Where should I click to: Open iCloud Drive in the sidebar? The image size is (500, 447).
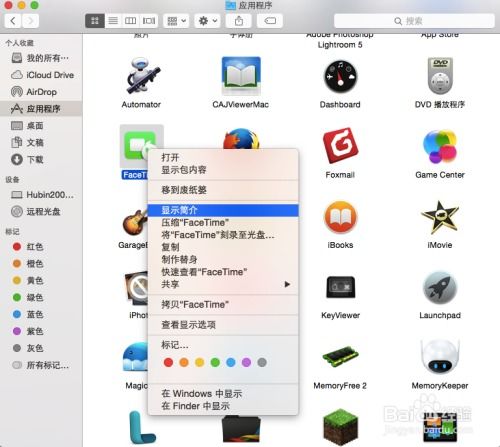(x=41, y=75)
